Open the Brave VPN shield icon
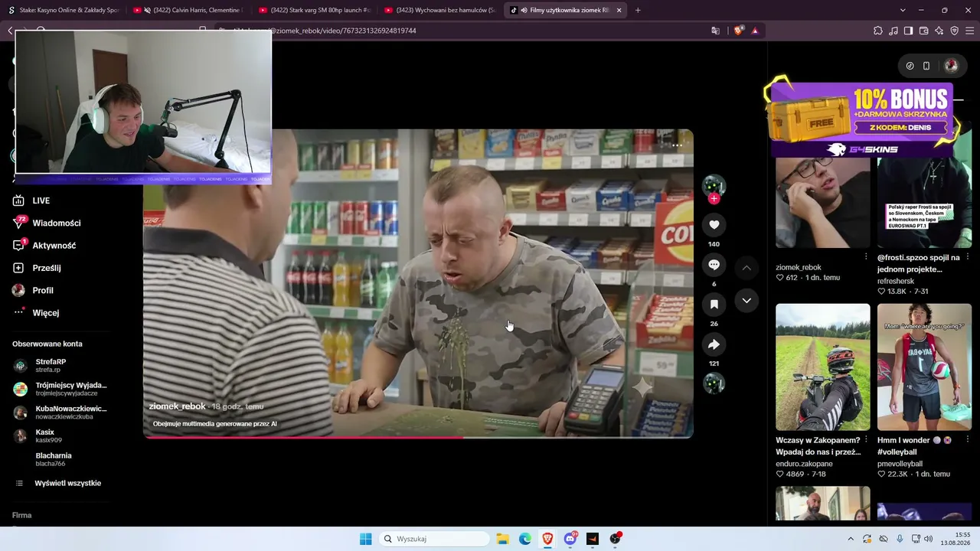The width and height of the screenshot is (980, 551). 954,31
